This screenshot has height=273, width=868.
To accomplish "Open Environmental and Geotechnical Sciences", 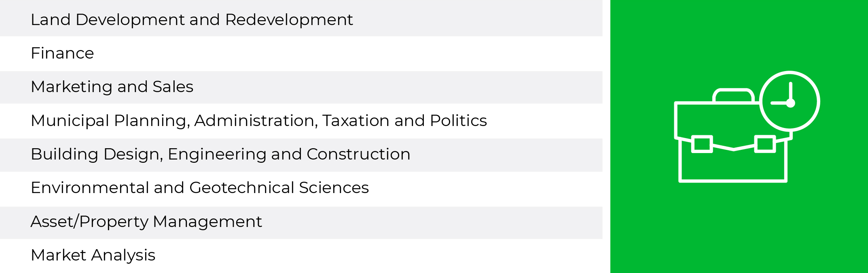I will pos(301,189).
